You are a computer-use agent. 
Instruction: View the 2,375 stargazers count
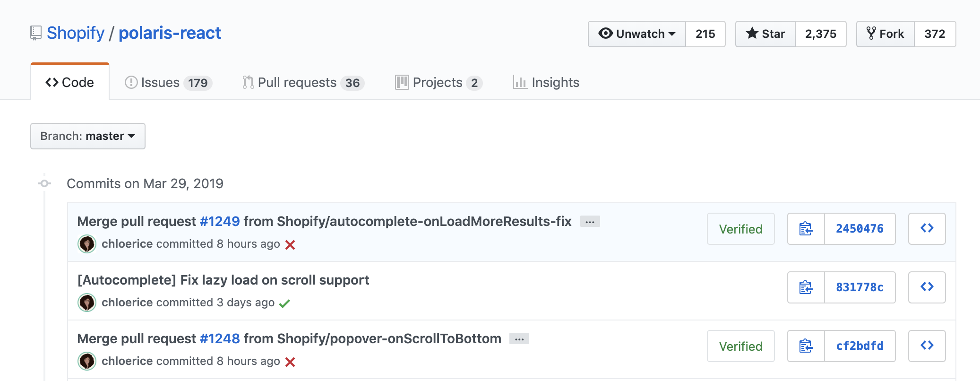[x=821, y=34]
